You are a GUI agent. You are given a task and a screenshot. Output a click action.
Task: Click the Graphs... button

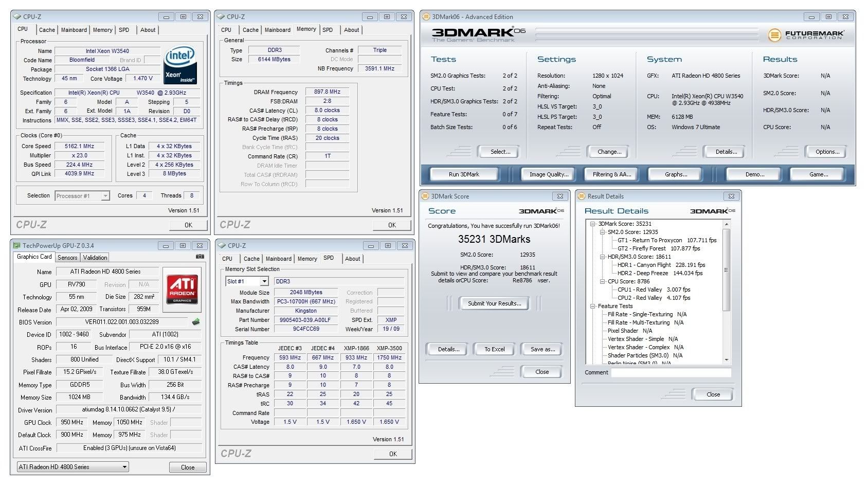pos(676,174)
